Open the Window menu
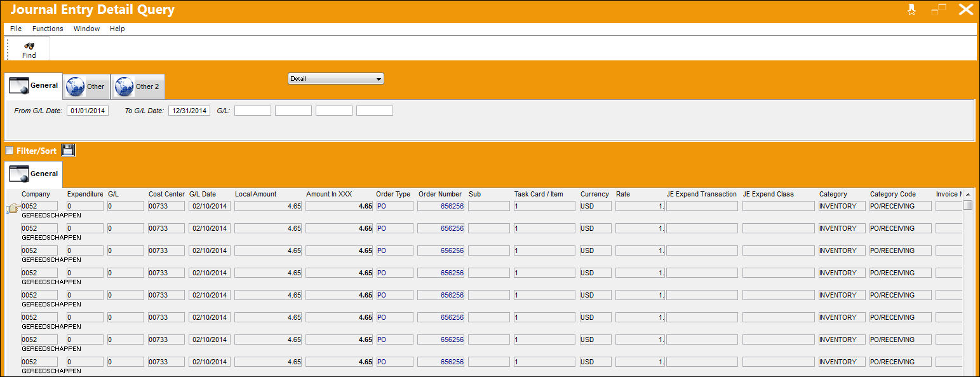Image resolution: width=980 pixels, height=377 pixels. tap(86, 29)
